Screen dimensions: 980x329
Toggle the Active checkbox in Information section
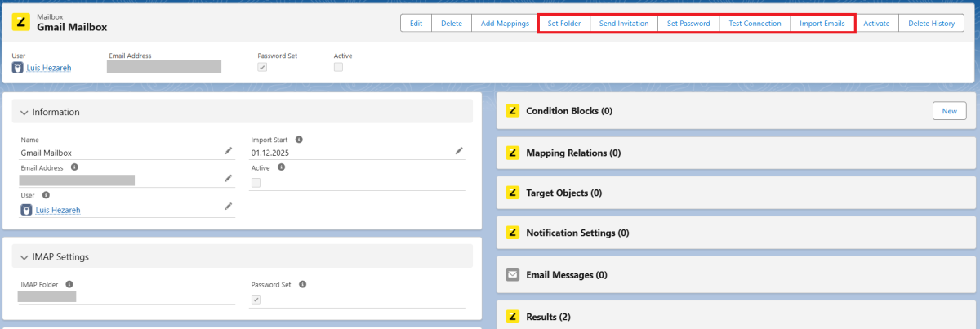click(x=256, y=183)
